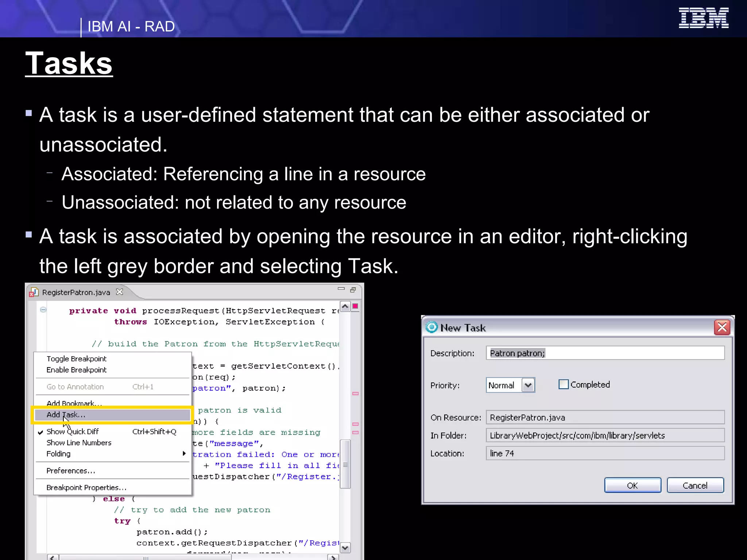747x560 pixels.
Task: Expand the Folding submenu
Action: point(112,454)
